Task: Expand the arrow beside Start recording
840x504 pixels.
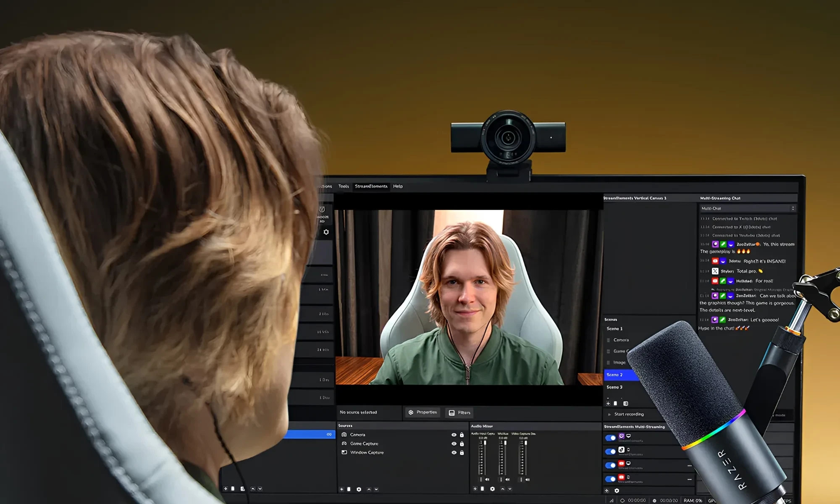Action: (609, 415)
